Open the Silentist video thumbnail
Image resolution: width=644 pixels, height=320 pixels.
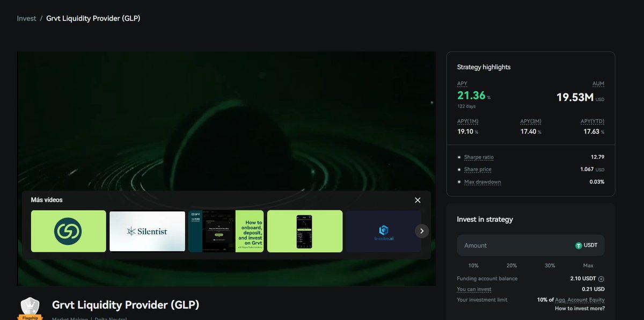[x=147, y=231]
